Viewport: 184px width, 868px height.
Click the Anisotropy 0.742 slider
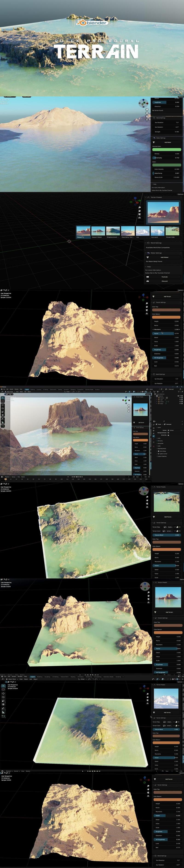(167, 158)
